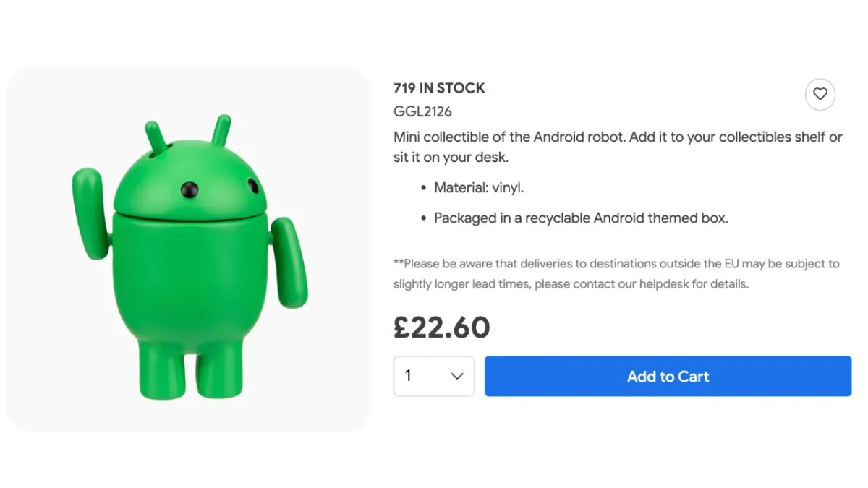
Task: Click the recyclable Android themed box line
Action: (x=580, y=218)
